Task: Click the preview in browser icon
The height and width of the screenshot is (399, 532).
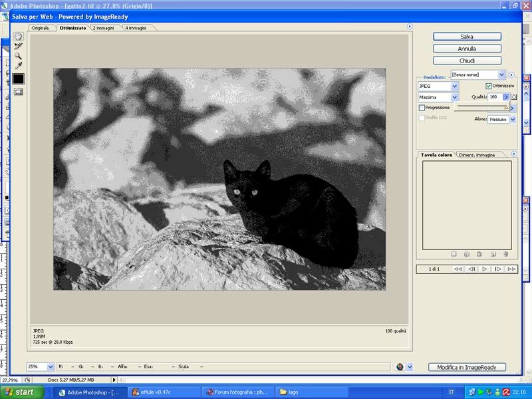Action: pyautogui.click(x=400, y=367)
